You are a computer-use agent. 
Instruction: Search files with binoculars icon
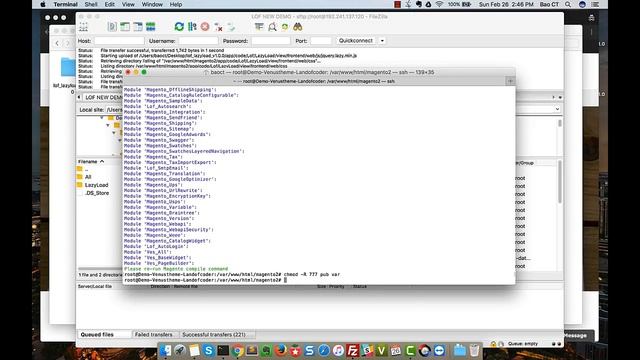(x=298, y=27)
